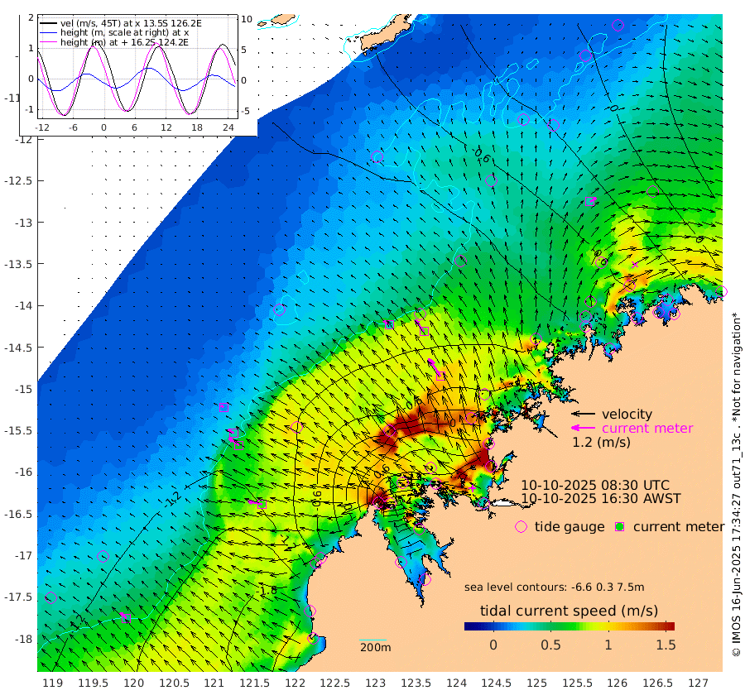Image resolution: width=745 pixels, height=700 pixels.
Task: Click the 'height (m, scale at right) at x' legend entry
Action: (124, 33)
